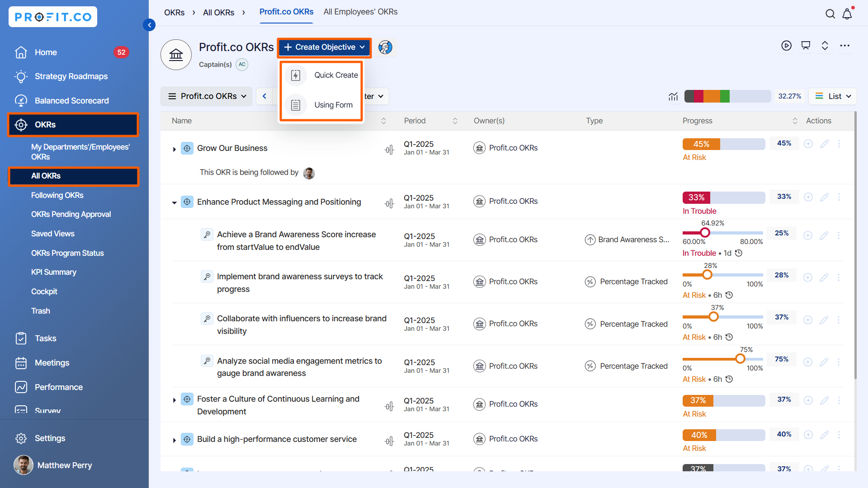Click Matthew Perry profile avatar

pyautogui.click(x=24, y=465)
